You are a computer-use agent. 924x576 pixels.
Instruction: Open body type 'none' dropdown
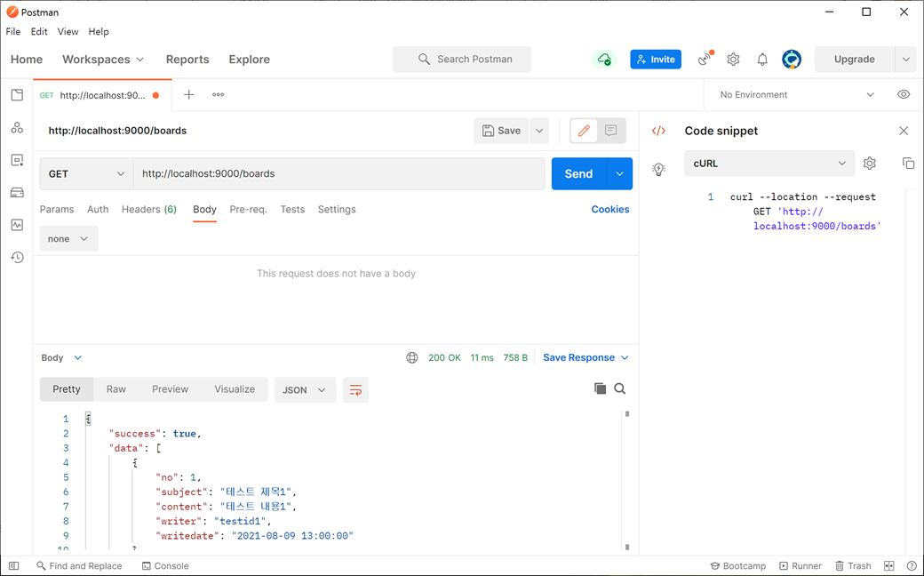tap(69, 239)
